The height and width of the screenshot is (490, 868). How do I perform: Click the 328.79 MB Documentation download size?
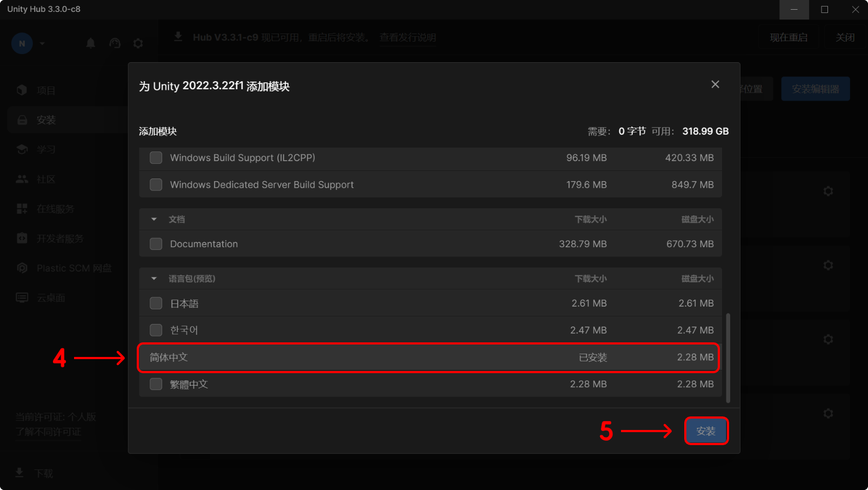click(583, 244)
